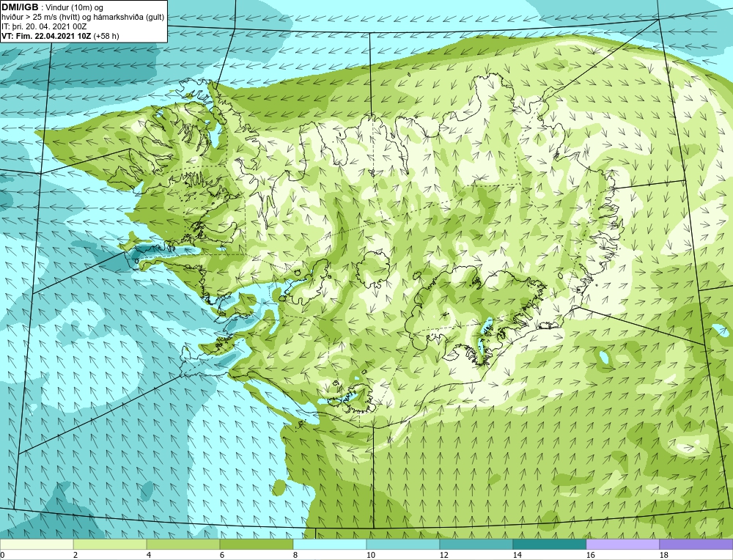This screenshot has height=560, width=733.
Task: Pick the 10–12 m/s turquoise legend swatch
Action: click(403, 544)
